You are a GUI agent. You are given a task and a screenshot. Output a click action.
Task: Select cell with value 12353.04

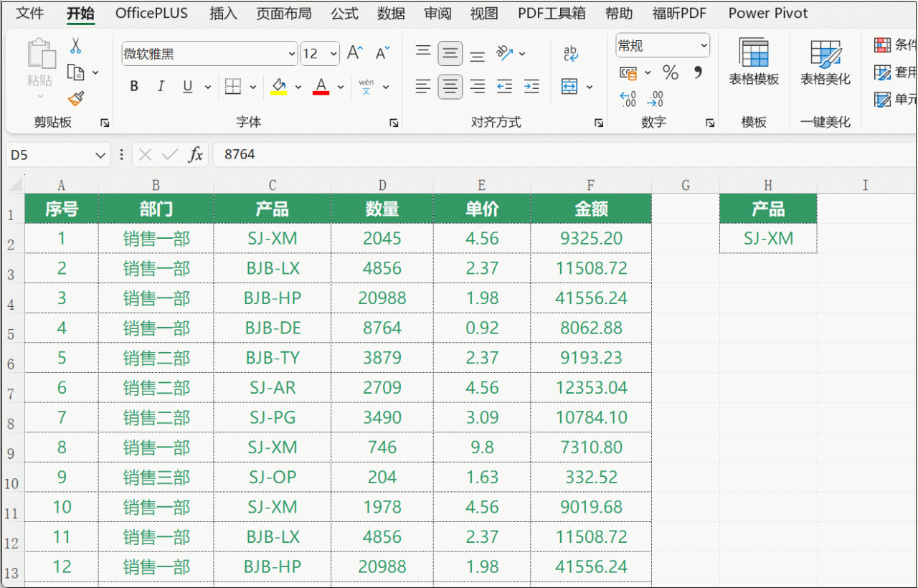[591, 388]
